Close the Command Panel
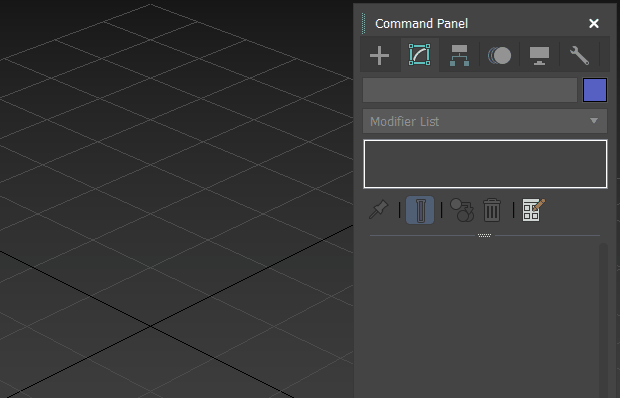 594,24
